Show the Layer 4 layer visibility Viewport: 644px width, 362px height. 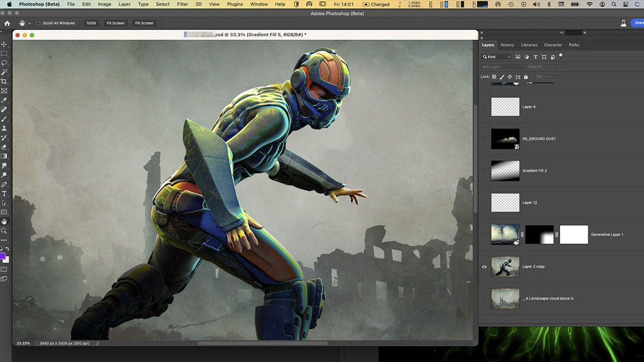pyautogui.click(x=484, y=106)
